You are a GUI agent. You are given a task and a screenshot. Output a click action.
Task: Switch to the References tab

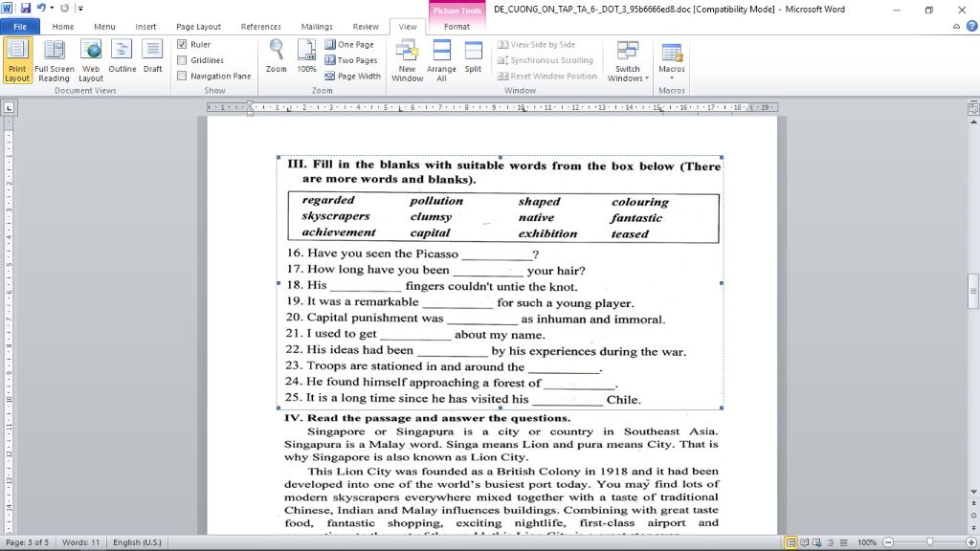tap(260, 26)
